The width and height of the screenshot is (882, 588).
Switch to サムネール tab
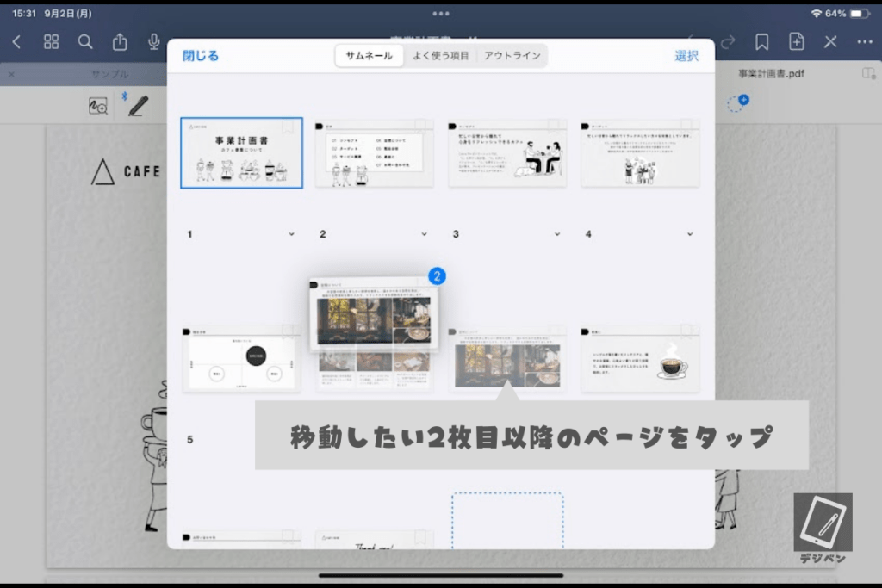[x=369, y=56]
